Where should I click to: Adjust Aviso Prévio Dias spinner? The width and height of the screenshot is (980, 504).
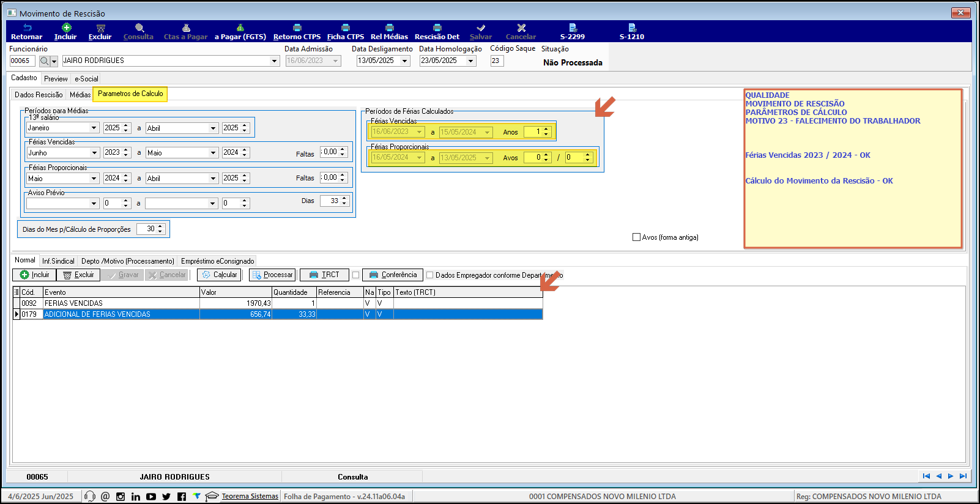tap(344, 201)
